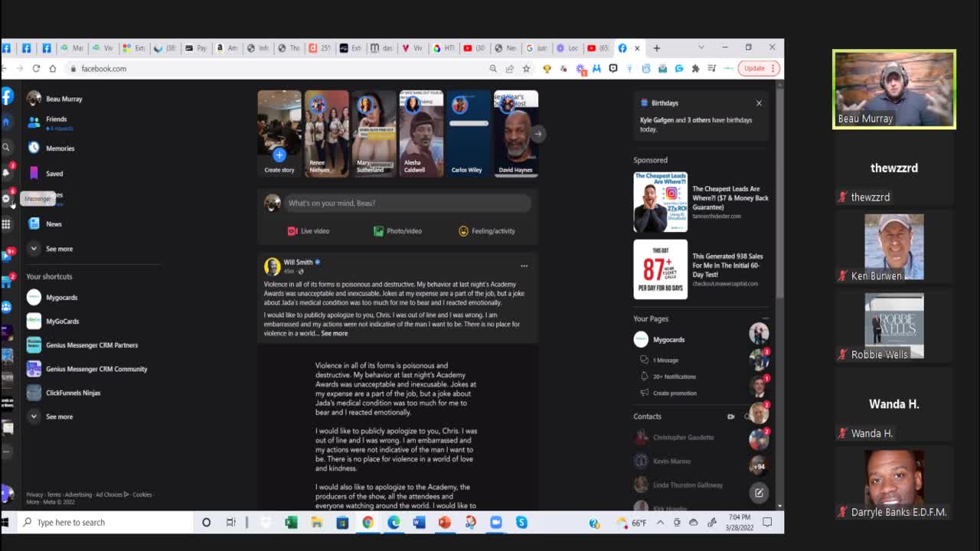This screenshot has width=980, height=551.
Task: Open Beau Murray profile link in sidebar
Action: coord(64,99)
